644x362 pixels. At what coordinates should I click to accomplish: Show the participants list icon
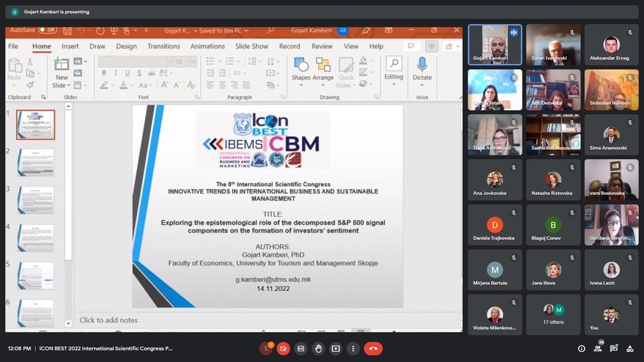tap(598, 349)
